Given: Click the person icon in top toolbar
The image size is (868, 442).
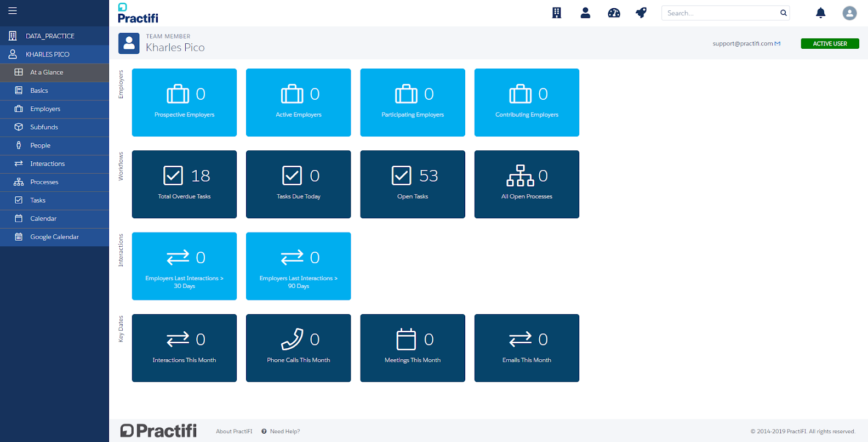Looking at the screenshot, I should point(585,13).
